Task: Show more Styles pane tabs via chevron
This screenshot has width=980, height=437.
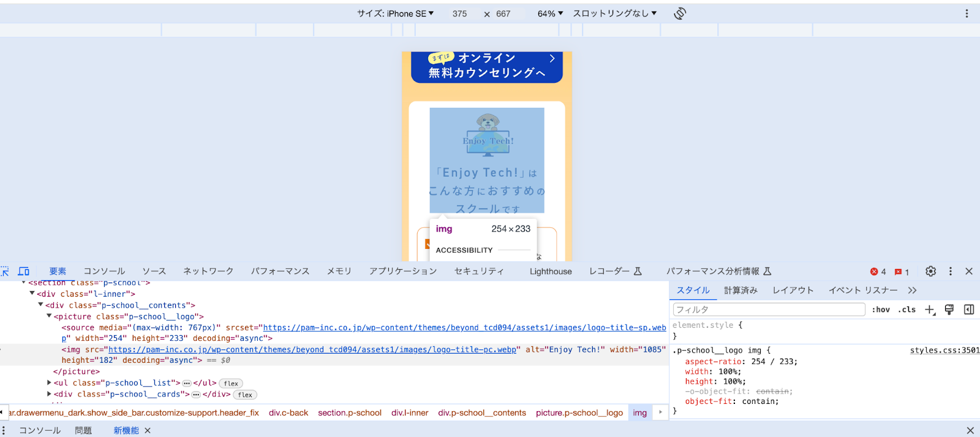Action: (x=913, y=291)
